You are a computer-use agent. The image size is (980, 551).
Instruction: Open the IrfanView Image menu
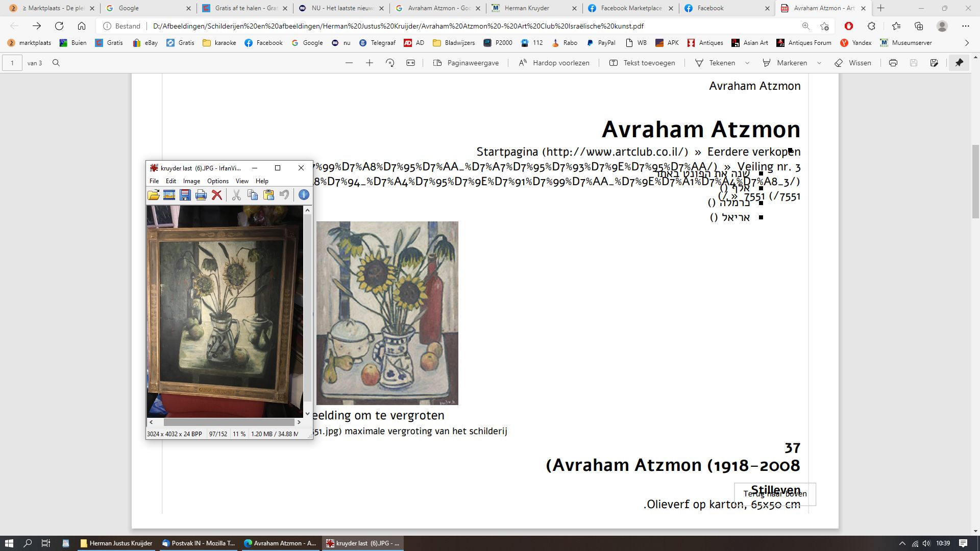191,181
